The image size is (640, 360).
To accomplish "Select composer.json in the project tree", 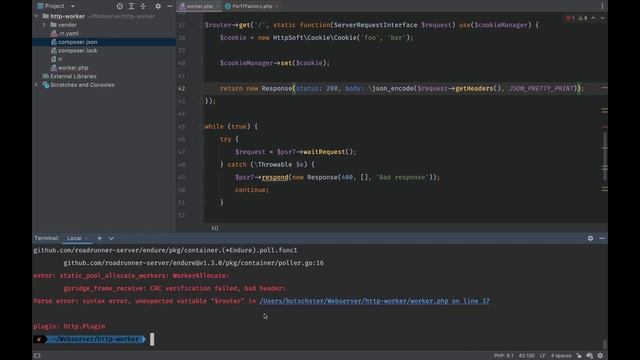I will tap(104, 42).
